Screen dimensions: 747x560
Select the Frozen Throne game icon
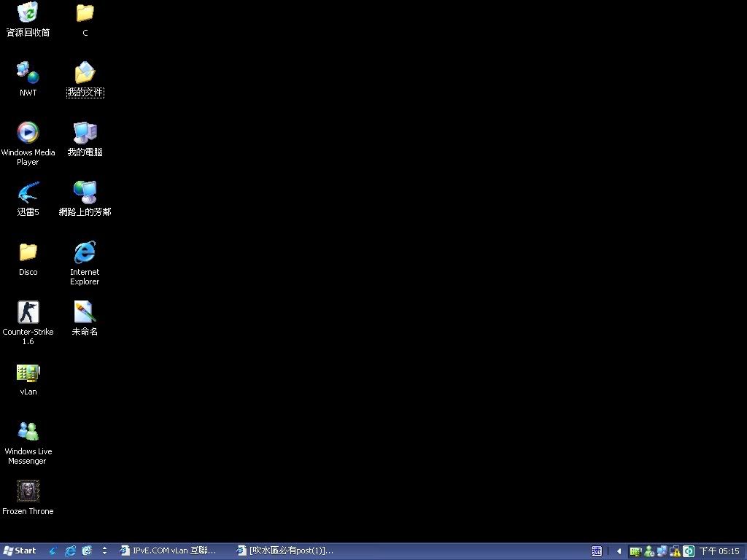28,491
